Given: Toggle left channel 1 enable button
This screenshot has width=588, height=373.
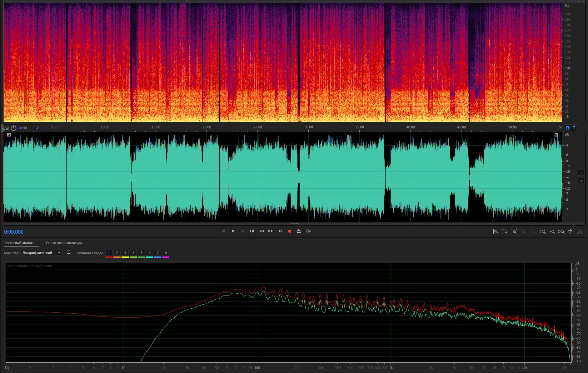Looking at the screenshot, I should [581, 173].
